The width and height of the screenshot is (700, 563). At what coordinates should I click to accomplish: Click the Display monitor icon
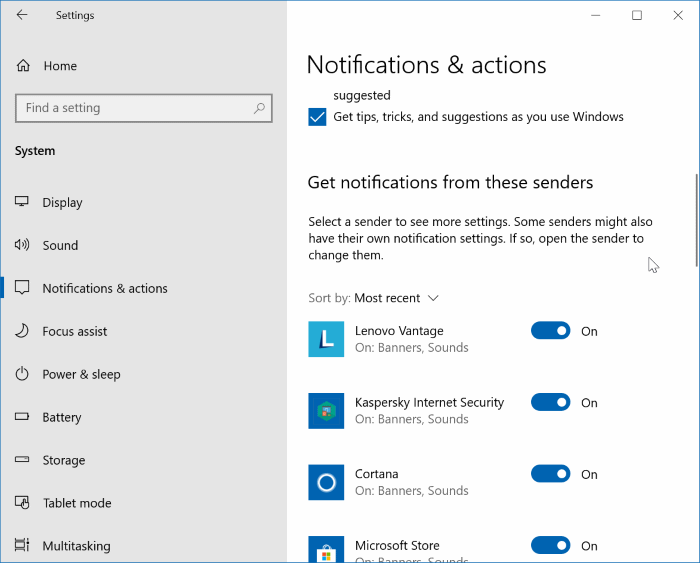pos(22,201)
